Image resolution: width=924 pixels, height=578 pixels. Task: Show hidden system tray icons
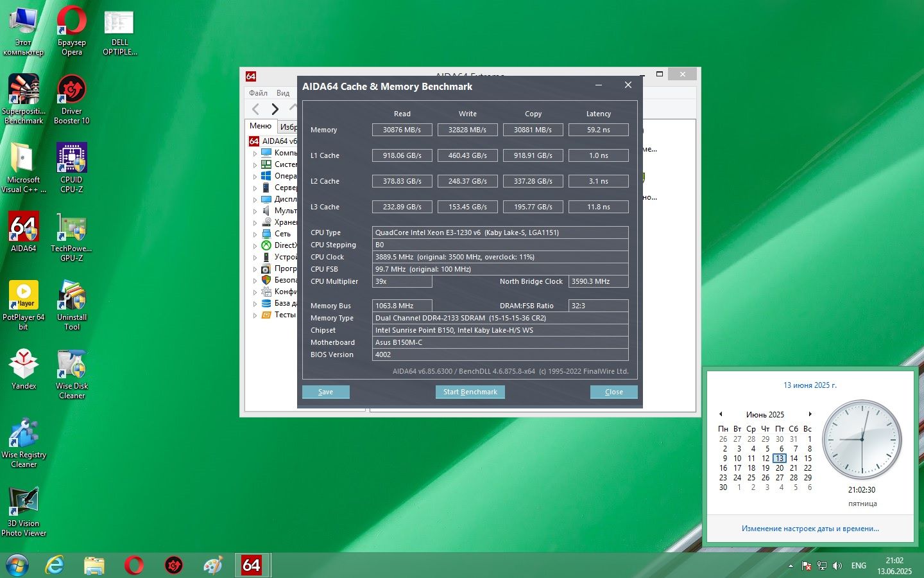click(791, 566)
